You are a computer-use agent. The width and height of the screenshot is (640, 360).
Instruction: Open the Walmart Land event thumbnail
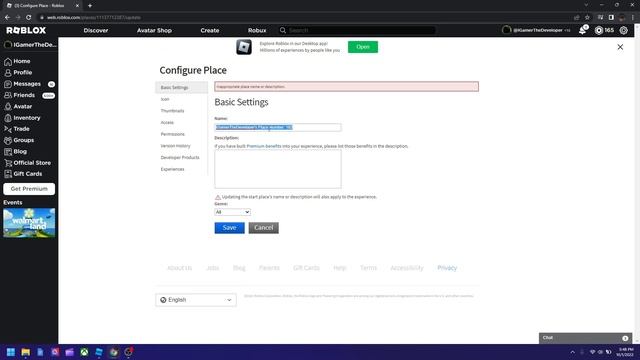[x=29, y=223]
